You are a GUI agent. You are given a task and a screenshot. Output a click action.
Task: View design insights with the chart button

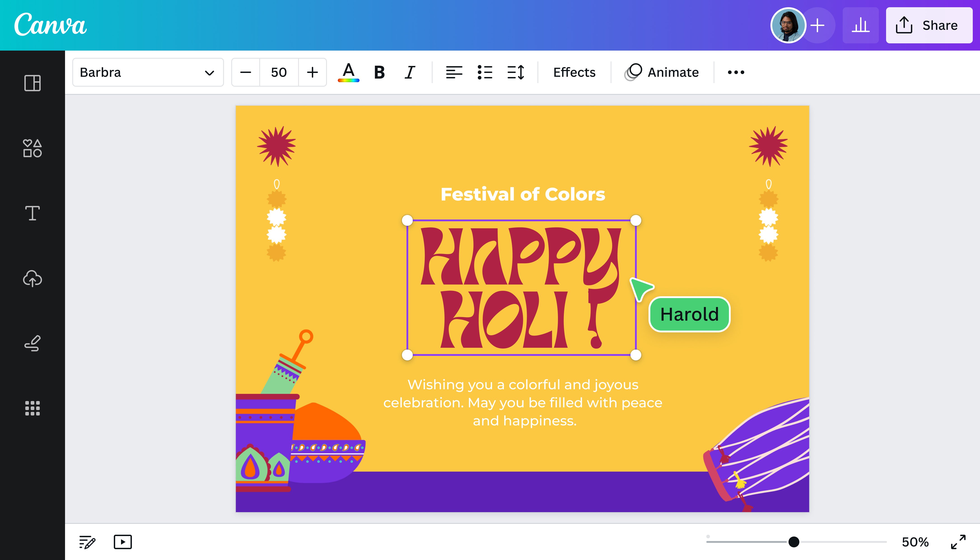pyautogui.click(x=861, y=25)
